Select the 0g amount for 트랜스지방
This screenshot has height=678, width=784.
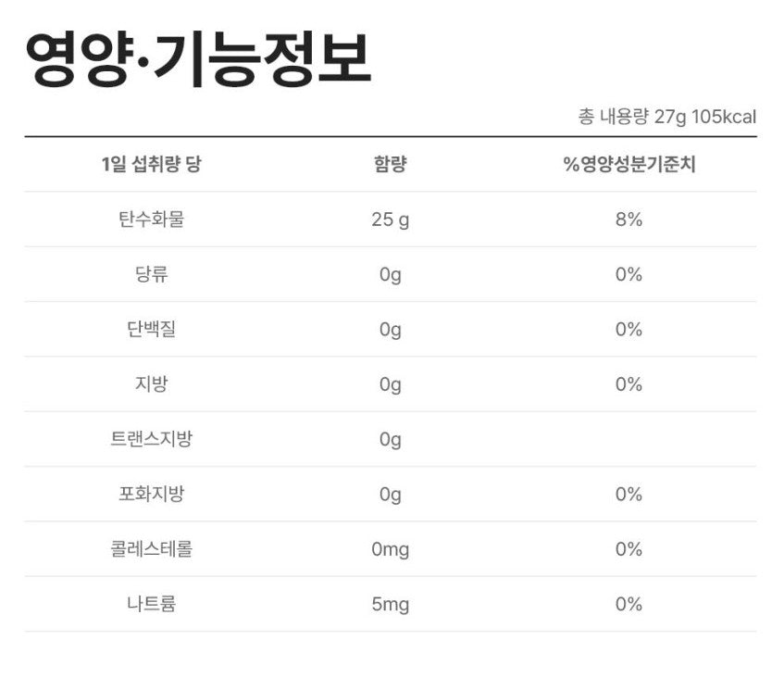click(390, 439)
